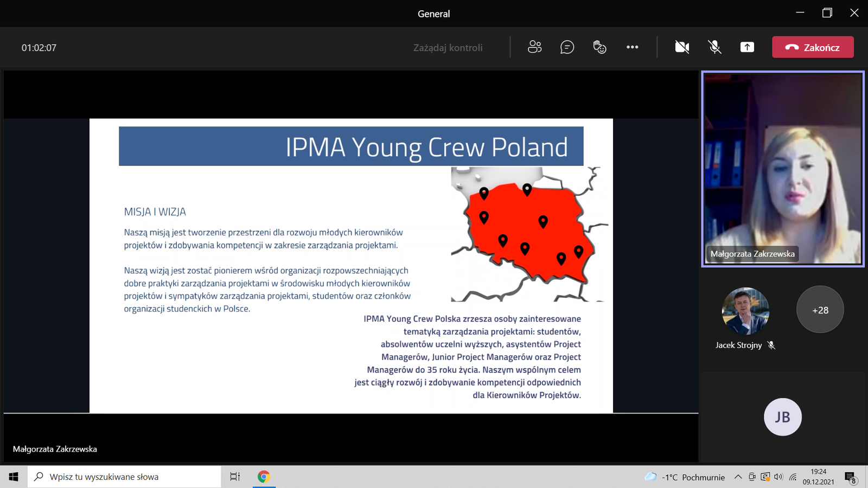
Task: Show the +28 additional participants
Action: click(x=820, y=310)
